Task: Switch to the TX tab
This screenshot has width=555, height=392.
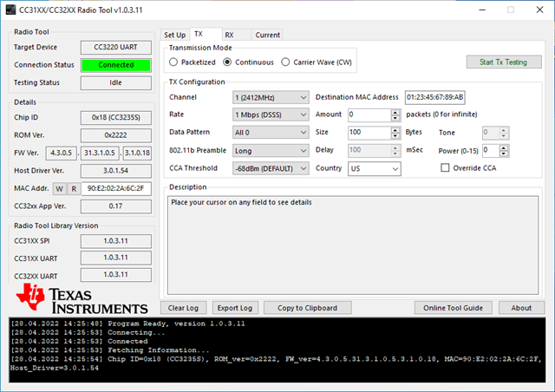Action: [x=206, y=34]
